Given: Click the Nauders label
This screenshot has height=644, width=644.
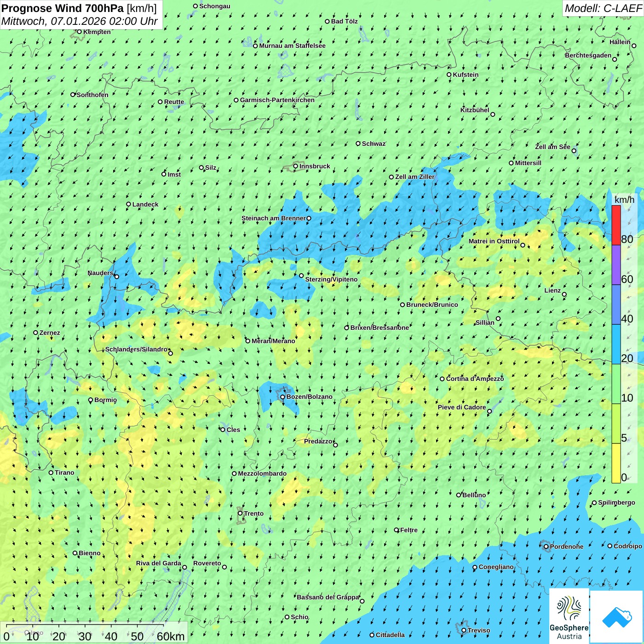Looking at the screenshot, I should tap(100, 273).
